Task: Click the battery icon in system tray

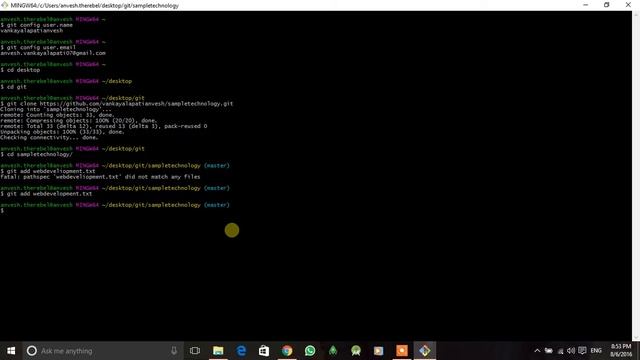Action: click(x=549, y=351)
